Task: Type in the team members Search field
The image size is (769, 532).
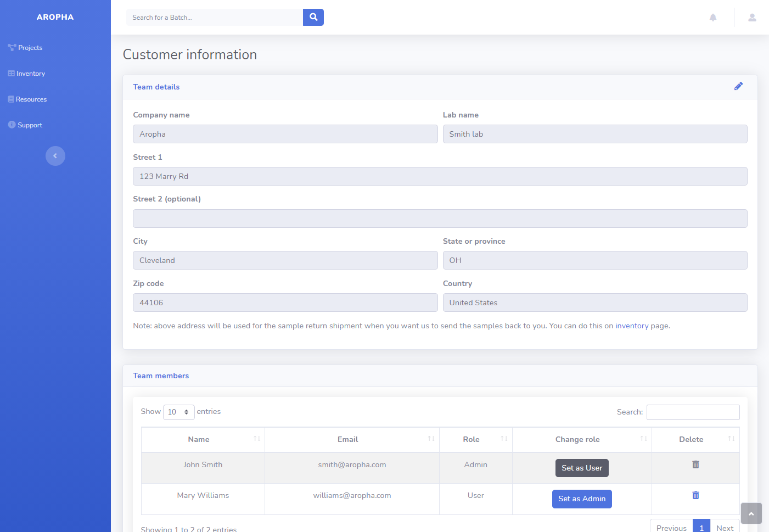Action: point(693,412)
